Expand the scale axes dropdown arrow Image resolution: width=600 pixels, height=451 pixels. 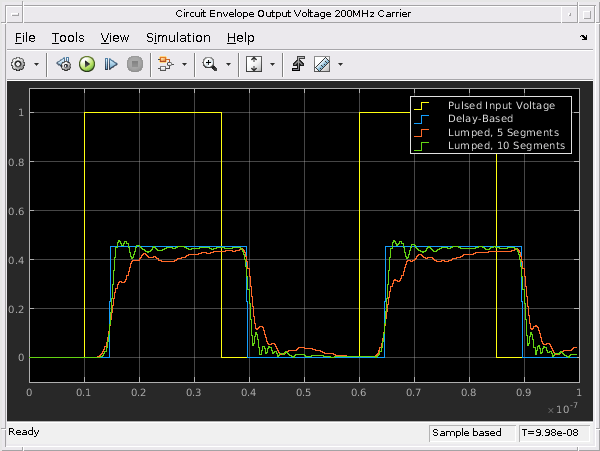tap(272, 64)
